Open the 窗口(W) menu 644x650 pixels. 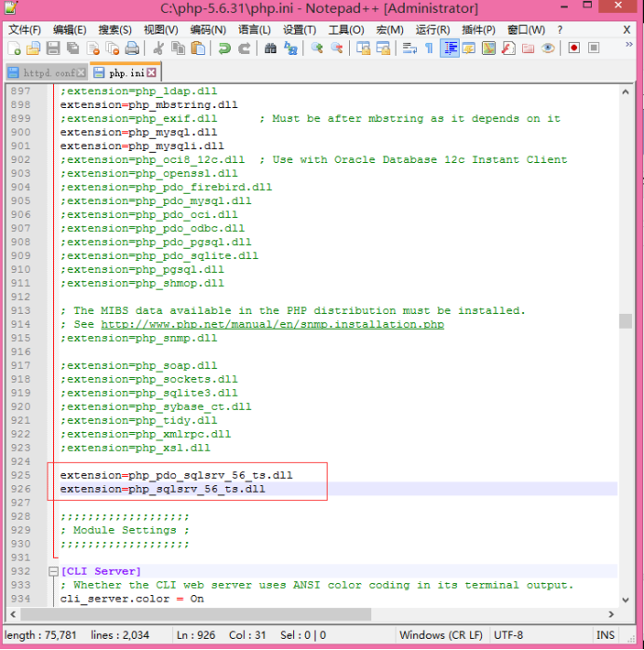[526, 30]
